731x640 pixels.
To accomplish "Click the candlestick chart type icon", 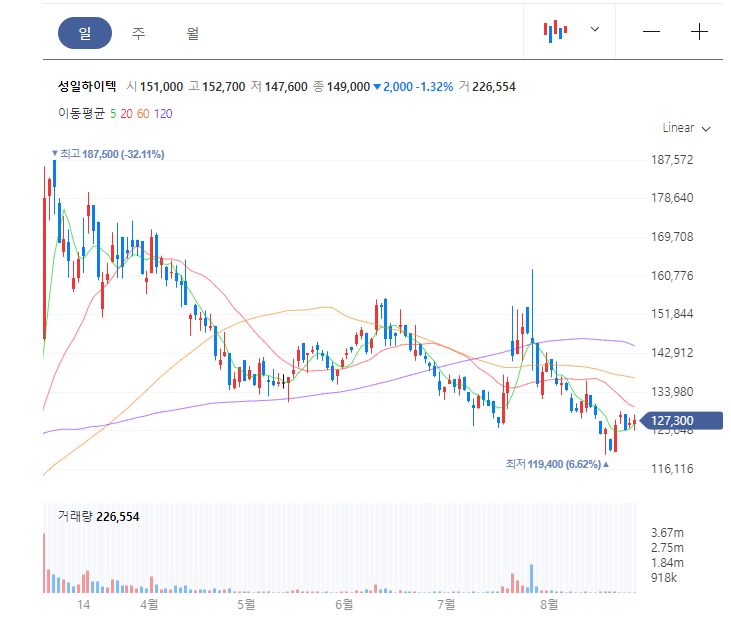I will click(555, 31).
